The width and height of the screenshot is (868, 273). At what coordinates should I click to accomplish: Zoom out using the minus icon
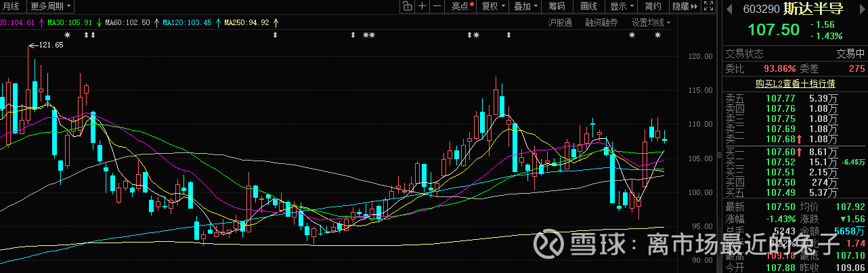click(x=437, y=7)
